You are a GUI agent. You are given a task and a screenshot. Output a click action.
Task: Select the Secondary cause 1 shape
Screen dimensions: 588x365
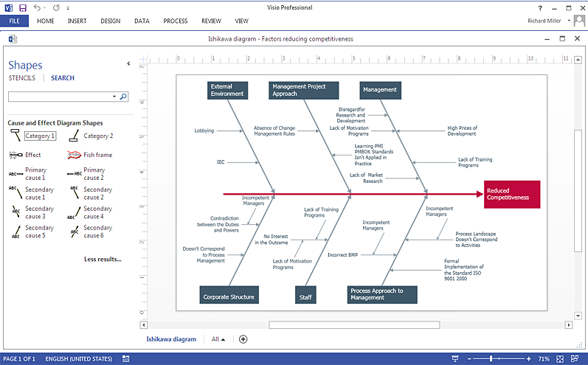point(32,193)
